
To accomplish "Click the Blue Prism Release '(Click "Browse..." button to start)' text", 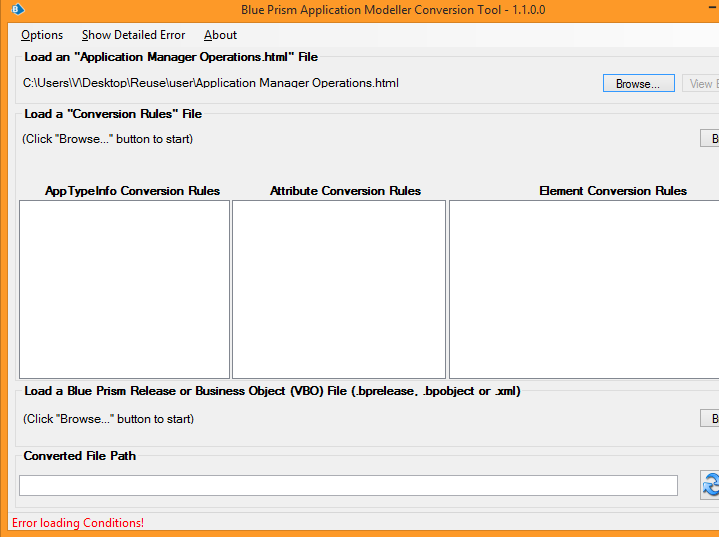I will (109, 419).
